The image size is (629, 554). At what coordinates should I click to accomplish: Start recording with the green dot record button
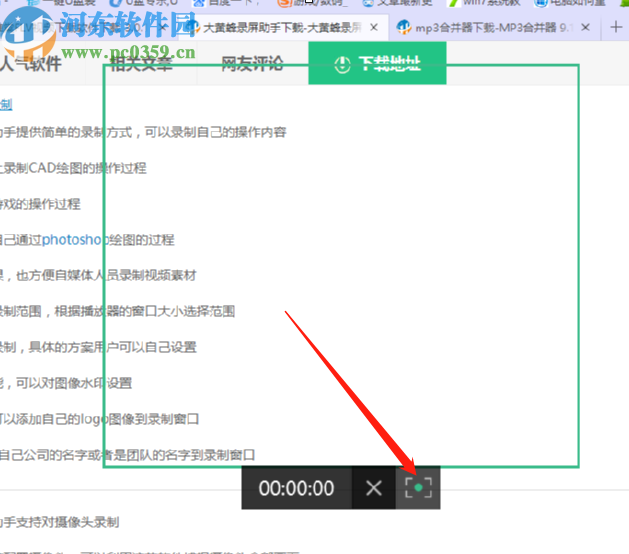pos(418,488)
